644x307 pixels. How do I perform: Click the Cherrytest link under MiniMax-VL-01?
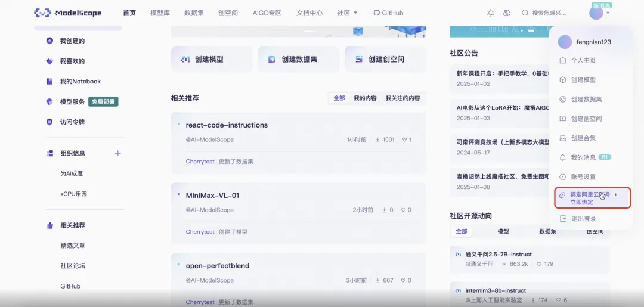pyautogui.click(x=200, y=231)
